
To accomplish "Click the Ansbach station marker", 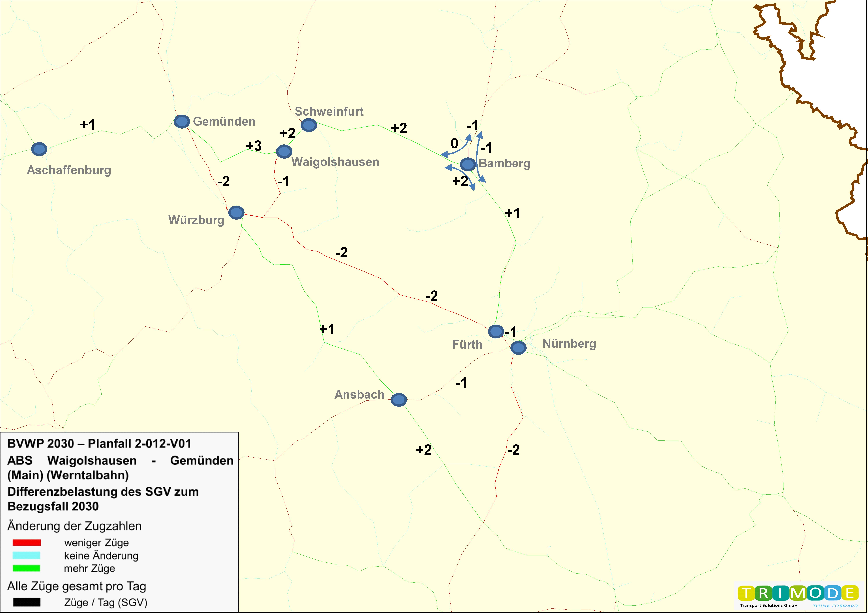I will [399, 400].
